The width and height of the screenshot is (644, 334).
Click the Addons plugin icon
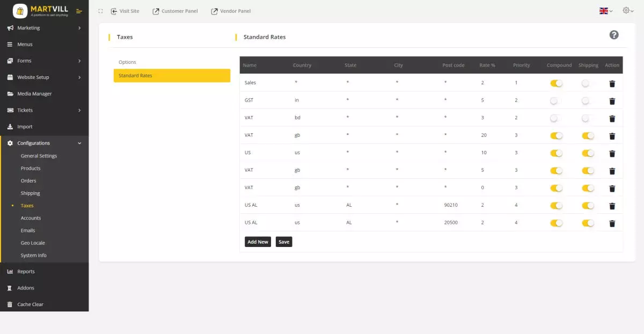click(10, 288)
